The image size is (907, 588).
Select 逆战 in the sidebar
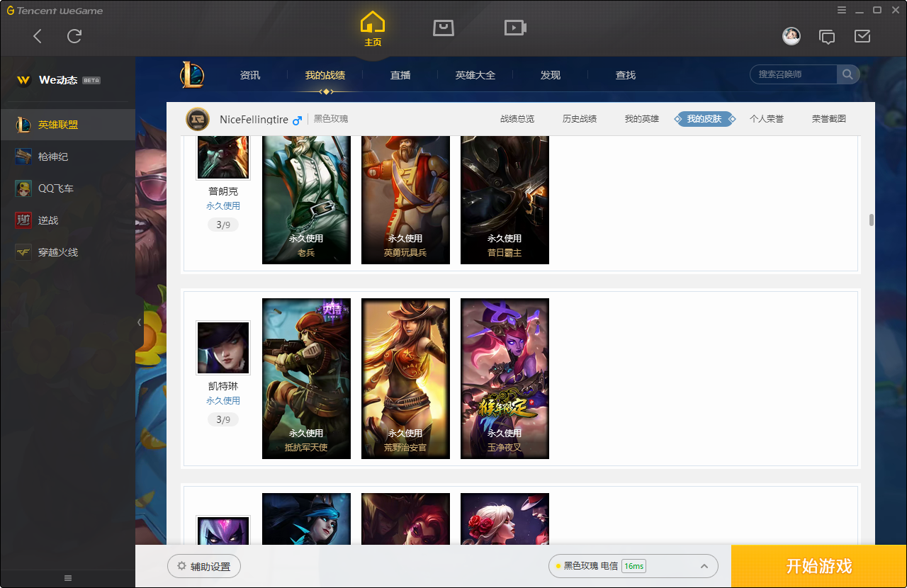point(67,220)
